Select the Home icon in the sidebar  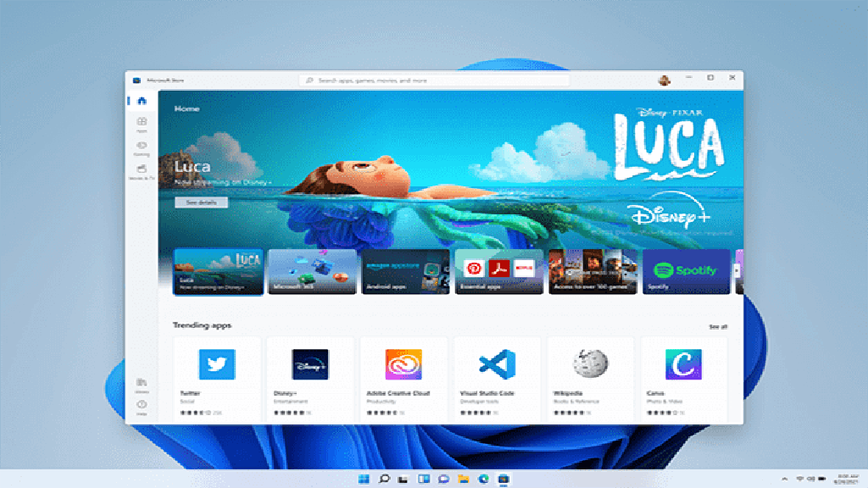tap(142, 99)
